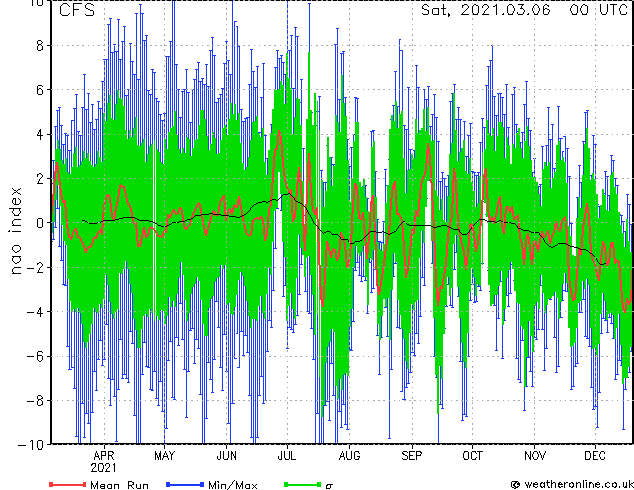Click the y-axis value -10
This screenshot has height=490, width=634.
coord(31,445)
